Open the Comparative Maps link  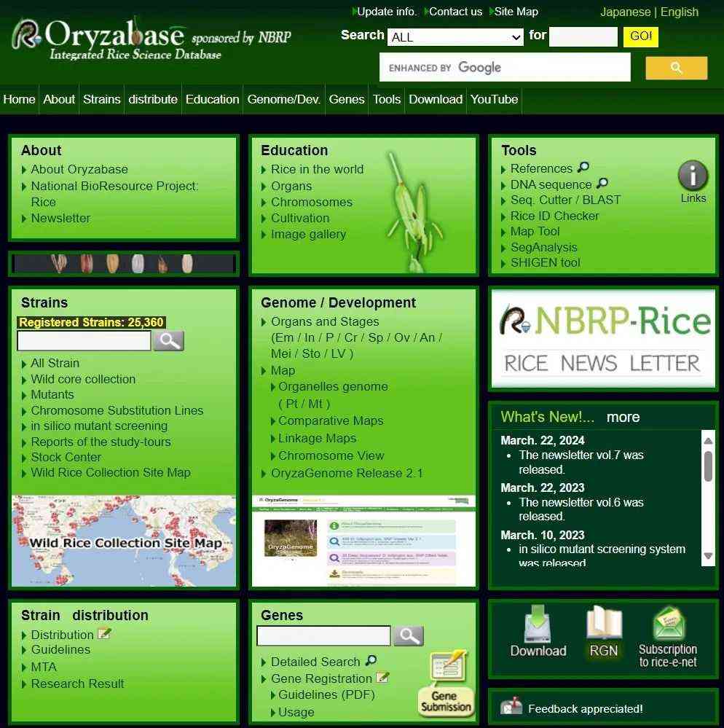[x=331, y=421]
